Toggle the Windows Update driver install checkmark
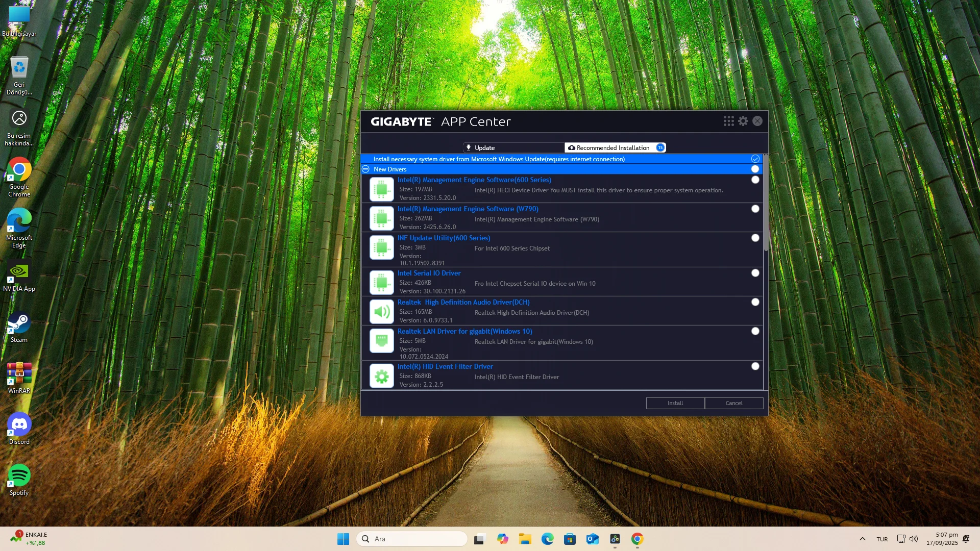 755,159
